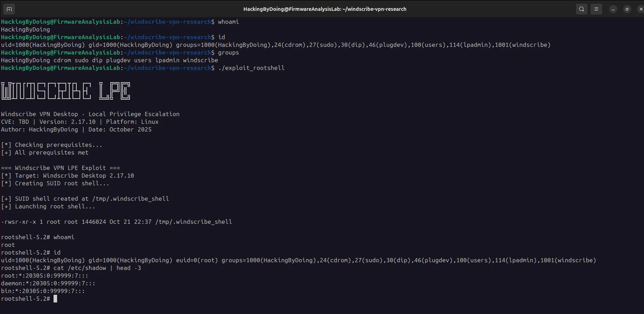The width and height of the screenshot is (644, 314).
Task: Click the '-rwsr-xr-x' file listing line
Action: 117,222
